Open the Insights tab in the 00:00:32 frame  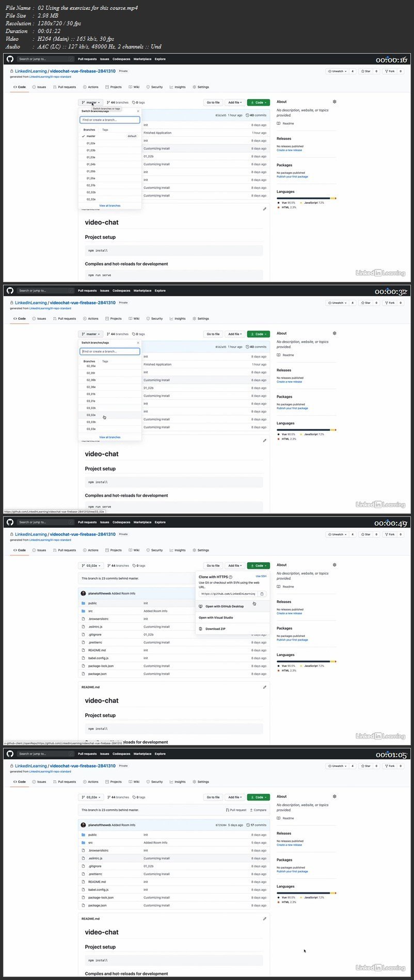point(178,319)
